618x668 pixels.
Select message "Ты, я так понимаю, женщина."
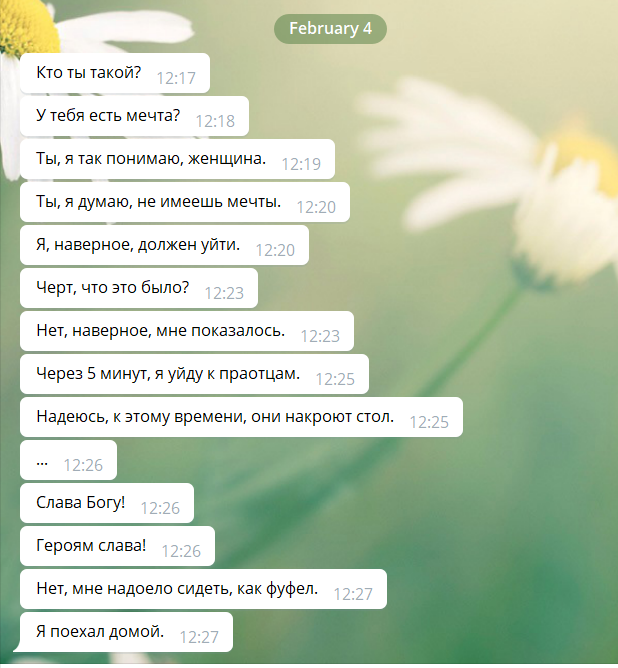click(177, 159)
